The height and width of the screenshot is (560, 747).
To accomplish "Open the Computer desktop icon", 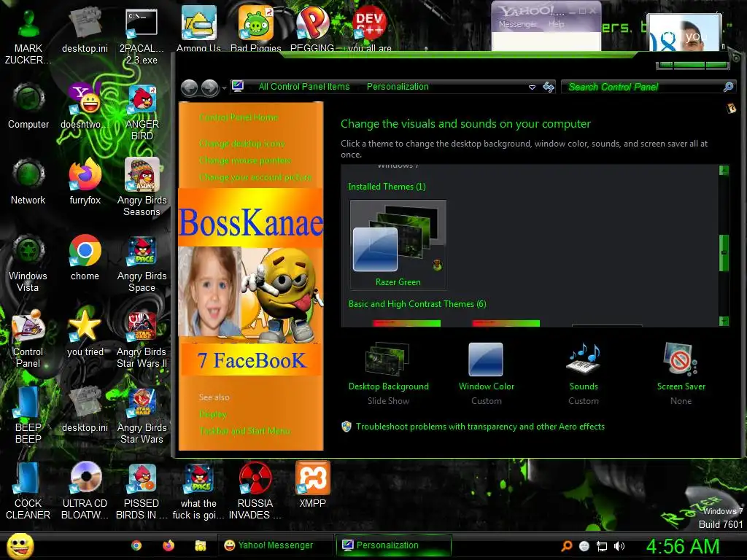I will pos(28,106).
